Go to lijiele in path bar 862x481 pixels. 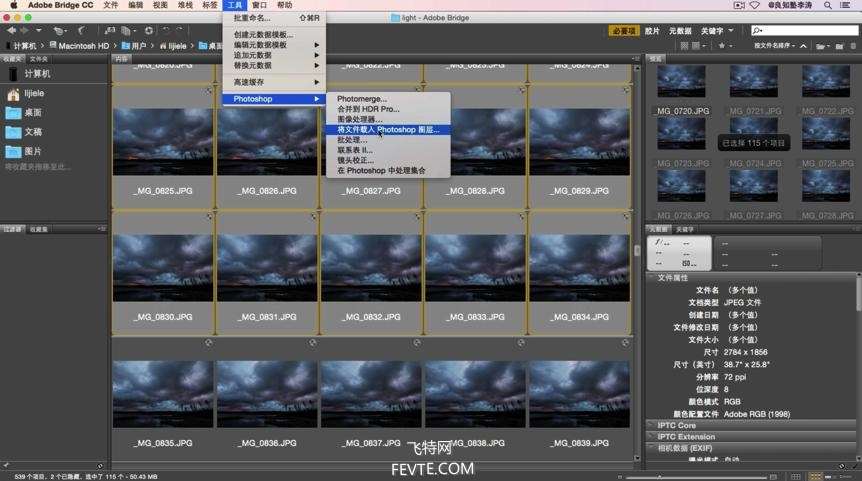point(173,46)
